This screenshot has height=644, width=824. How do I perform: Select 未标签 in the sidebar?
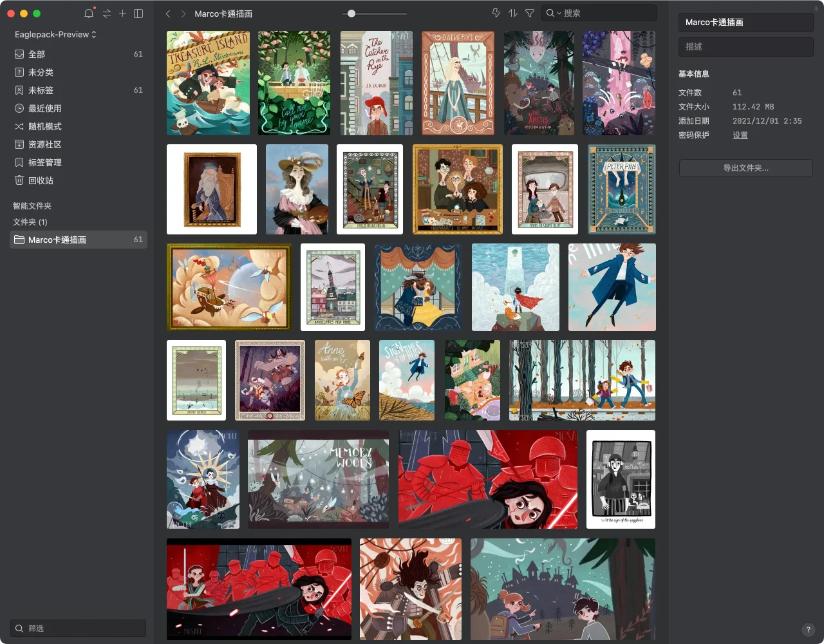pyautogui.click(x=79, y=90)
